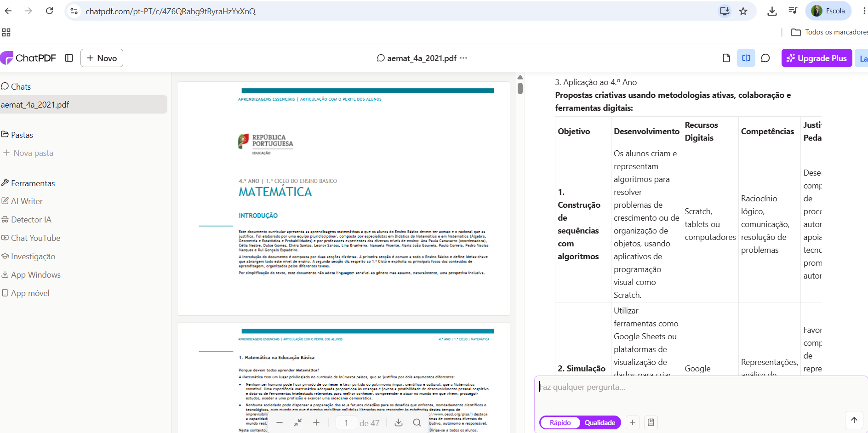Click 'Scratch, tablets ou computadores' cell
The width and height of the screenshot is (868, 433).
(x=710, y=224)
